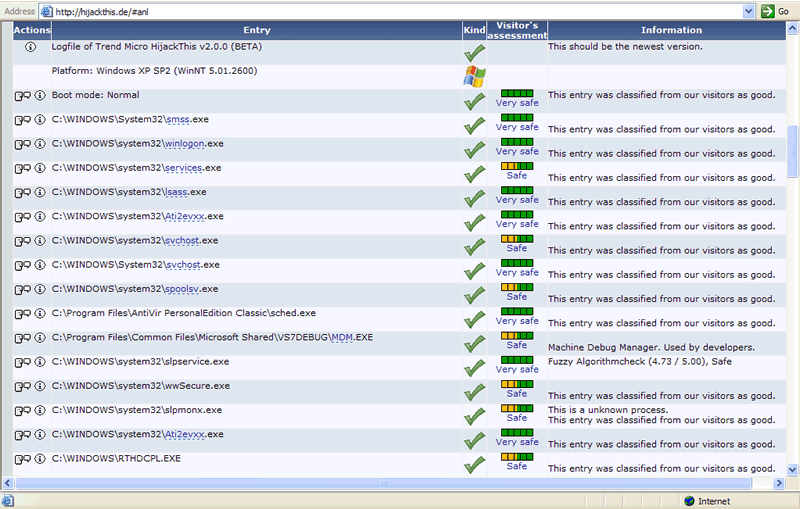The width and height of the screenshot is (800, 509).
Task: Click comment icon beside spoolsv.exe entry
Action: click(x=21, y=290)
